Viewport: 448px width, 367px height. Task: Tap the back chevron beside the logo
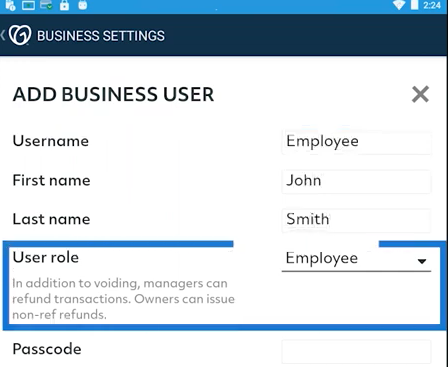pyautogui.click(x=3, y=35)
